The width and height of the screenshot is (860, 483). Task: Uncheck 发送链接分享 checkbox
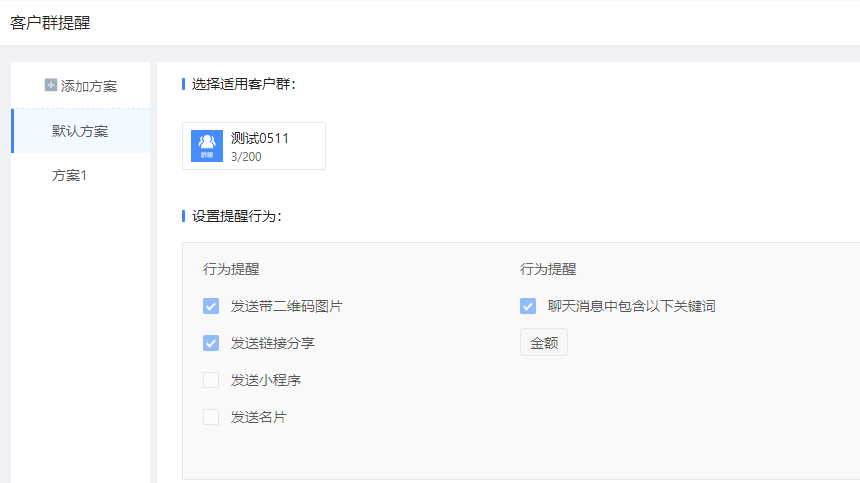[211, 343]
